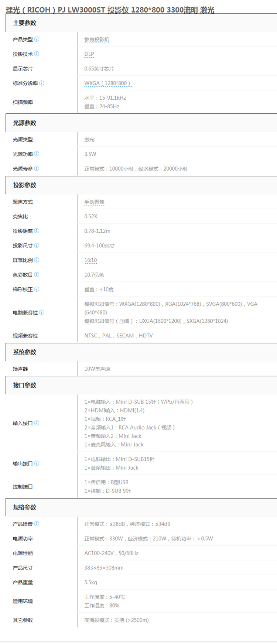
Task: Click the DLP projection technology link
Action: click(x=89, y=54)
